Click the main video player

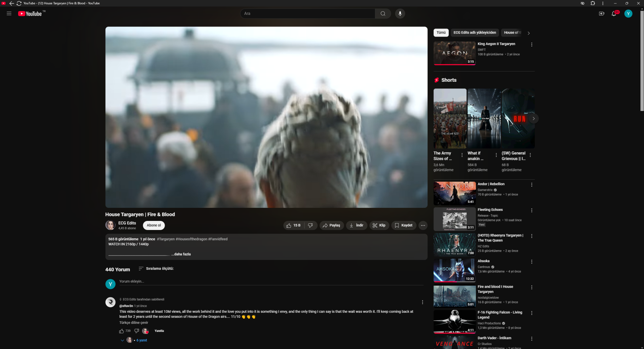[x=266, y=117]
